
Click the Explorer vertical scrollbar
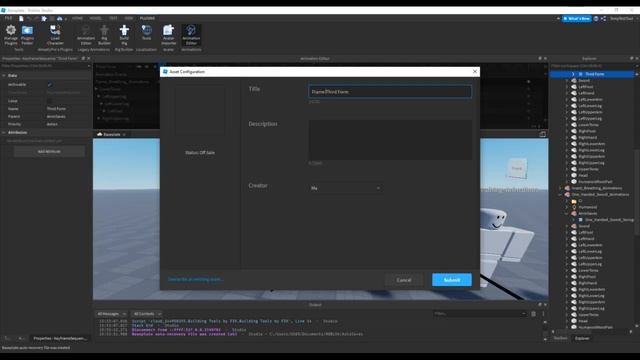click(637, 192)
